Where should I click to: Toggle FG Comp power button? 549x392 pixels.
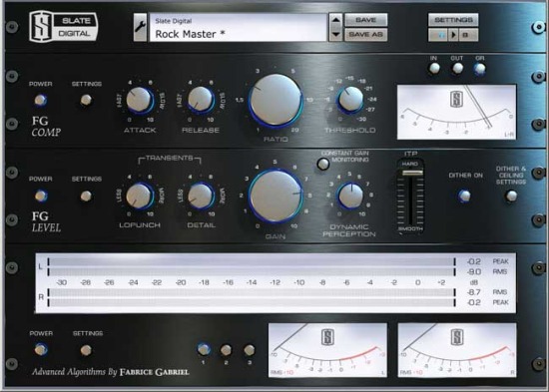click(41, 101)
